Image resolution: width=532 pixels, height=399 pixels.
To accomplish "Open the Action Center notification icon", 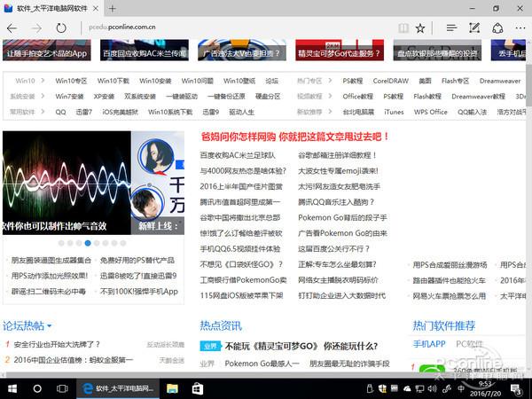I will [516, 389].
